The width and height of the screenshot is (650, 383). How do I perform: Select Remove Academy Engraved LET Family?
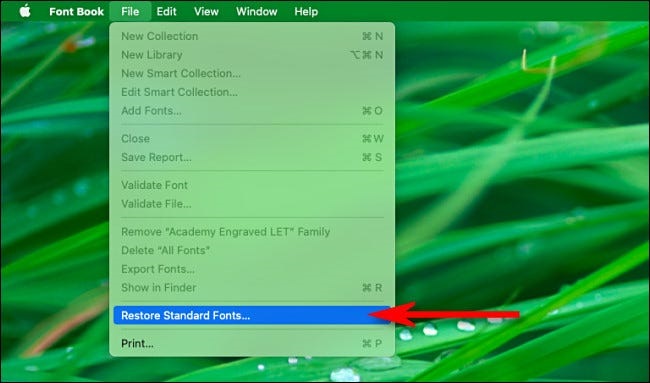click(252, 231)
